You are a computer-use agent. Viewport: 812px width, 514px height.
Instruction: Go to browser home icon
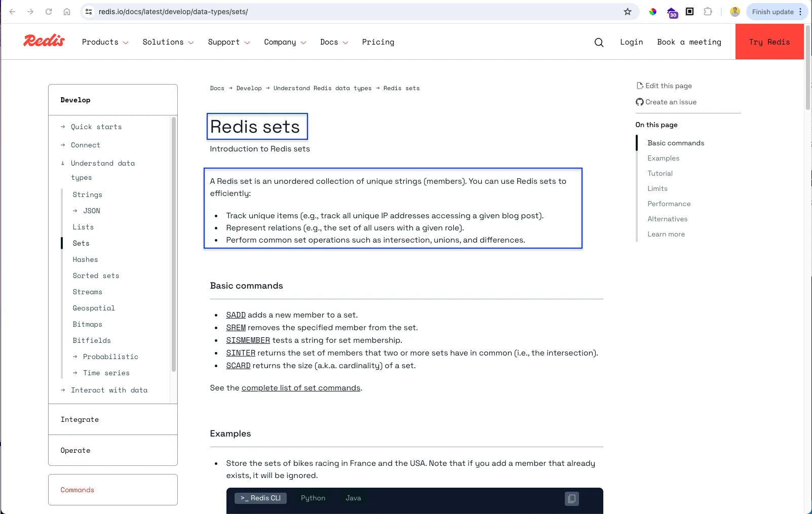[x=67, y=12]
